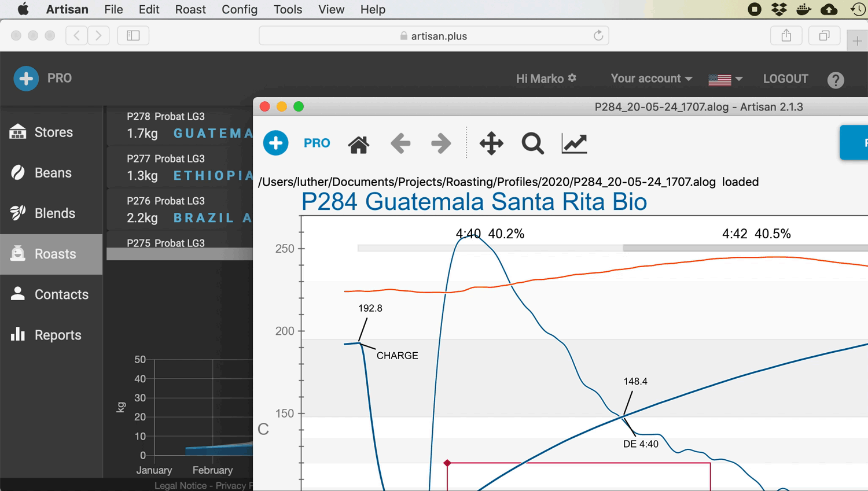
Task: Open the Artisan app menu
Action: (x=67, y=9)
